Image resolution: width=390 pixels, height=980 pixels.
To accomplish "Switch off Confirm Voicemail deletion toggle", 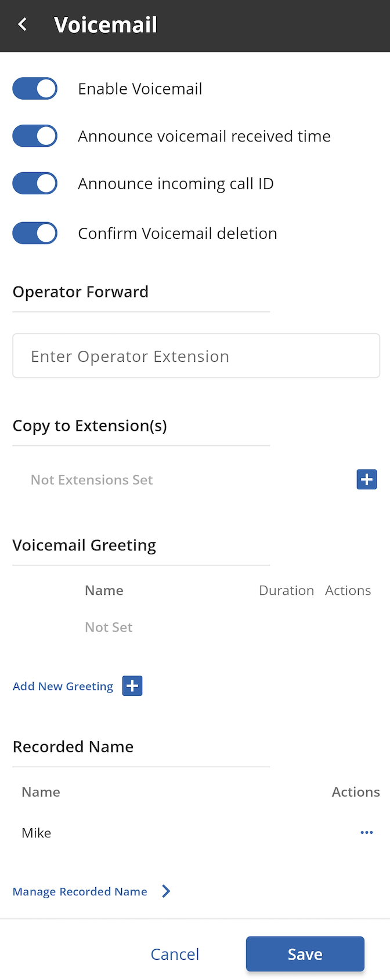I will coord(35,233).
